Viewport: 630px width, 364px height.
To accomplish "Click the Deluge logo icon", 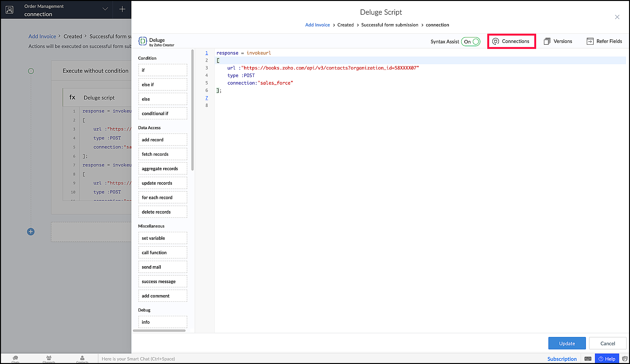I will 143,41.
